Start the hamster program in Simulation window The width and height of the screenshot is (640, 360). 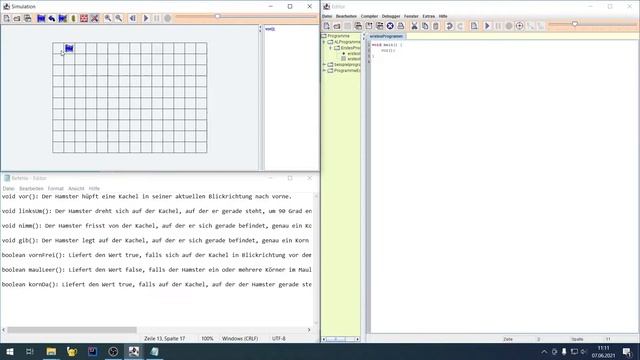146,18
